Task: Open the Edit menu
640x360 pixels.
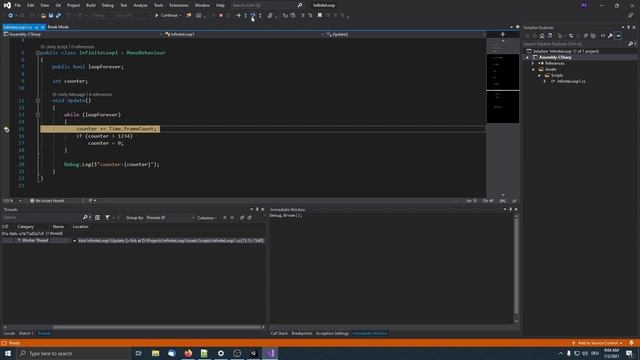Action: pyautogui.click(x=31, y=5)
